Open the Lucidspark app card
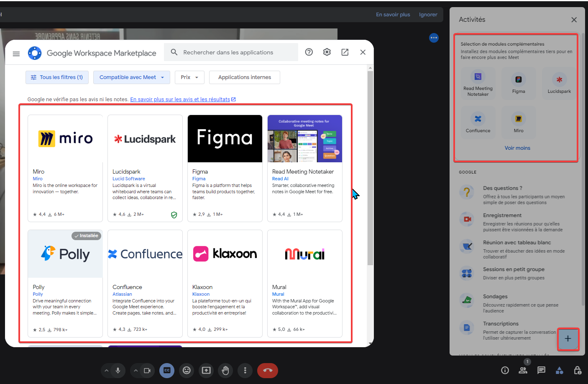Image resolution: width=588 pixels, height=384 pixels. coord(145,168)
